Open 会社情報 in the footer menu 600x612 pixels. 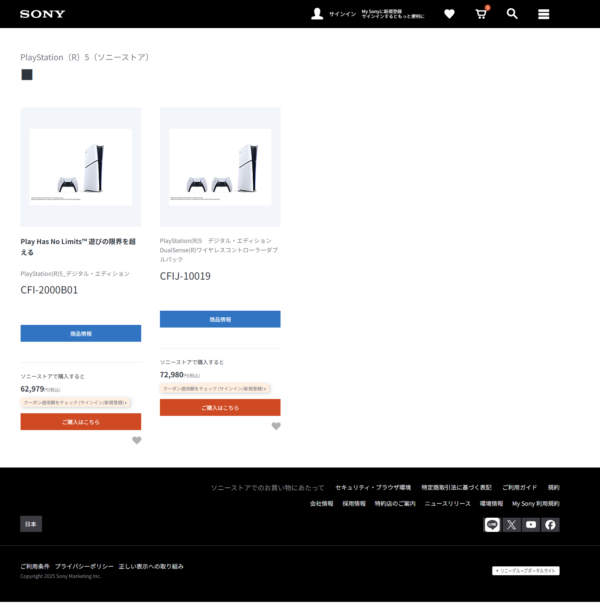click(321, 504)
